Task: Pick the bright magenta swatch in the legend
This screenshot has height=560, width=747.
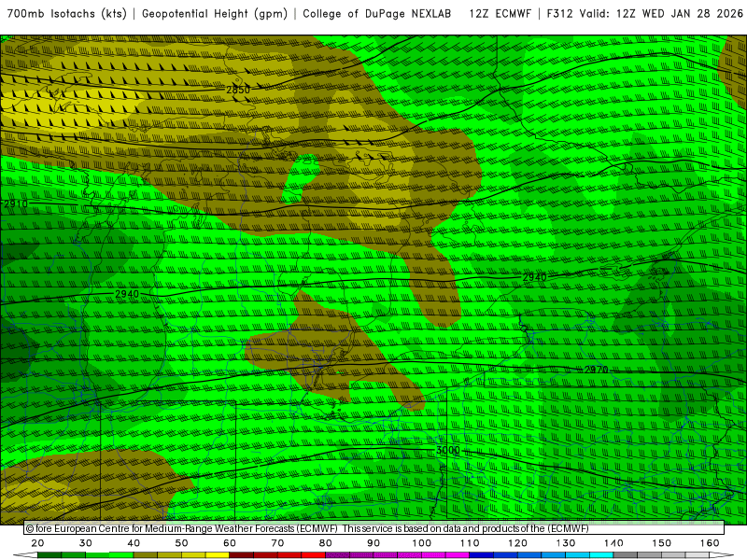Action: pos(458,554)
